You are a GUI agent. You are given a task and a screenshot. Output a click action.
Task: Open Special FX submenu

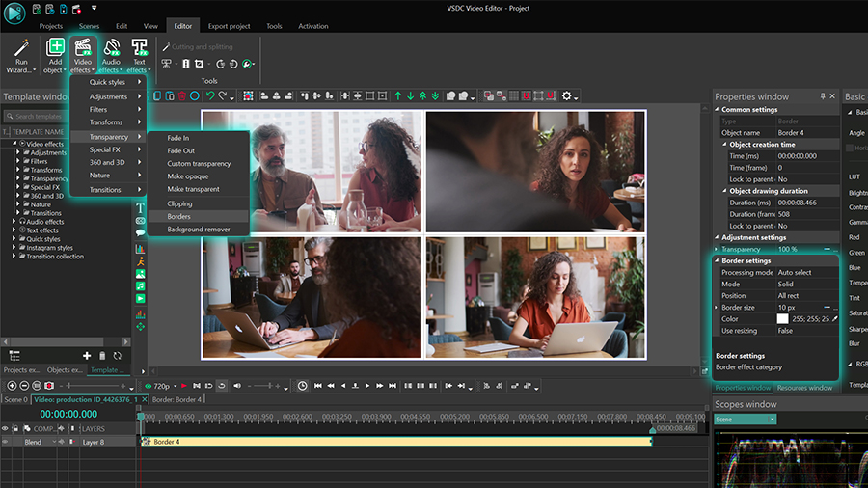106,149
